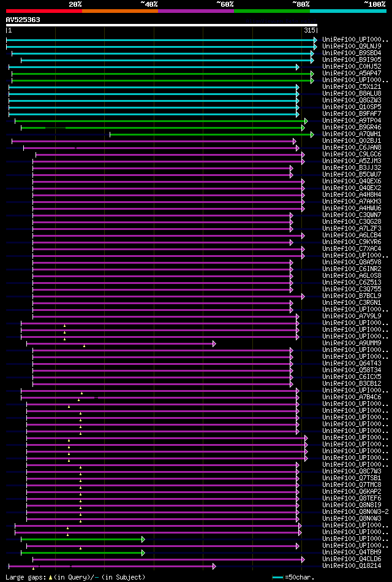Select the cyan ~100% identity legend segment
Image resolution: width=392 pixels, height=582 pixels.
(x=348, y=11)
